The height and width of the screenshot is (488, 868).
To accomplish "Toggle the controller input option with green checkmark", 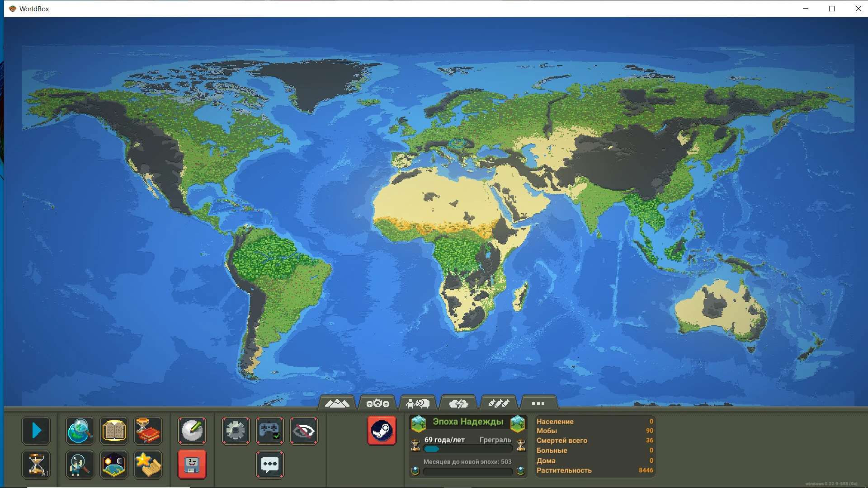I will point(270,431).
